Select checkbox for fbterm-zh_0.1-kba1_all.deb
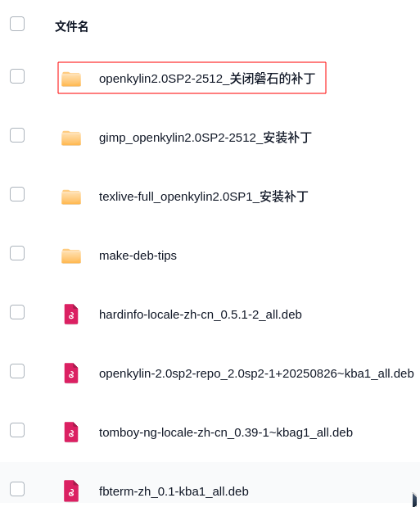Viewport: 420px width, 507px height. 17,488
